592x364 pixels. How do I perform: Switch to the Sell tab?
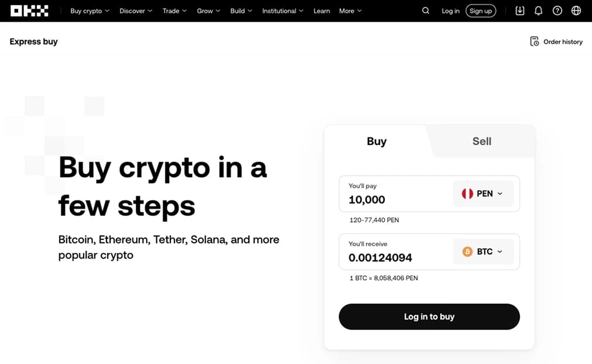pyautogui.click(x=482, y=141)
